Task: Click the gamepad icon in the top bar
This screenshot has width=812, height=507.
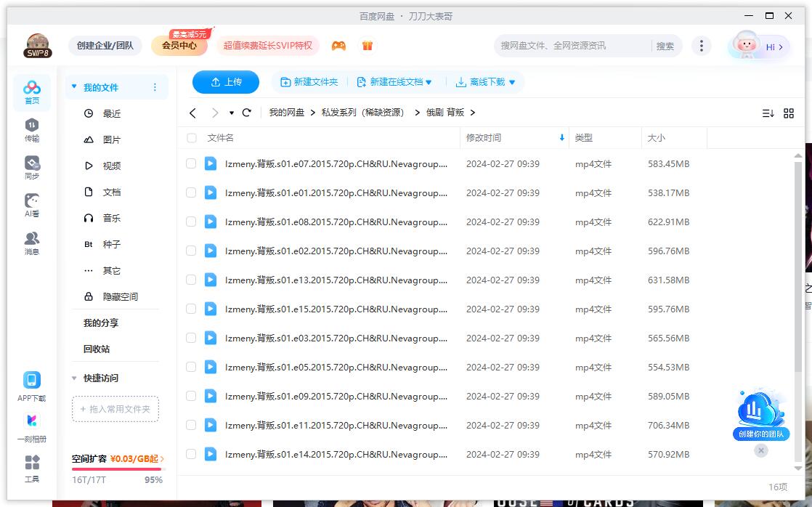Action: tap(338, 45)
